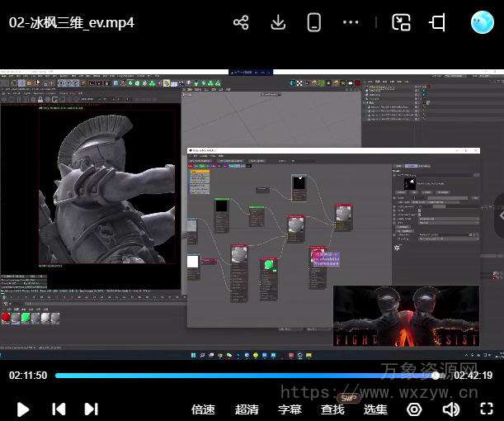Viewport: 504px width, 421px height.
Task: Download the video with the download icon
Action: point(278,22)
